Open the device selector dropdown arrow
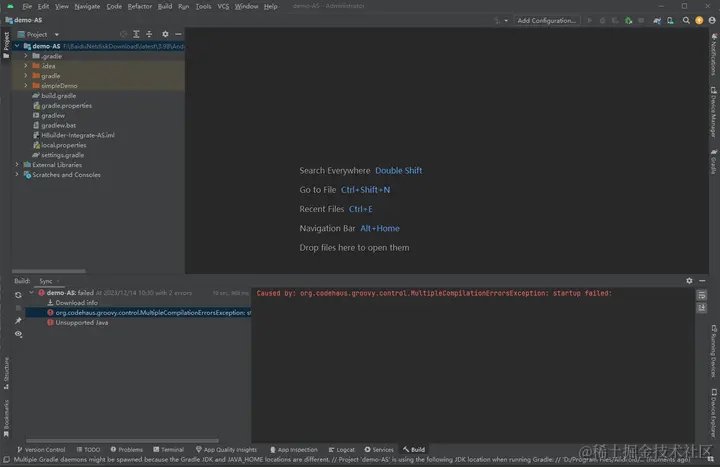The image size is (720, 467). [506, 21]
